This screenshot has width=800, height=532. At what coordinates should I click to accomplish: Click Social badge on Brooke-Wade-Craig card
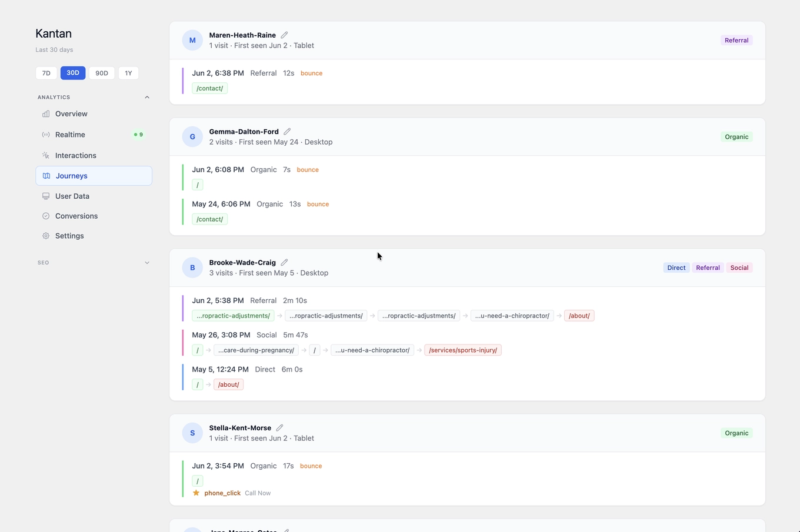739,267
